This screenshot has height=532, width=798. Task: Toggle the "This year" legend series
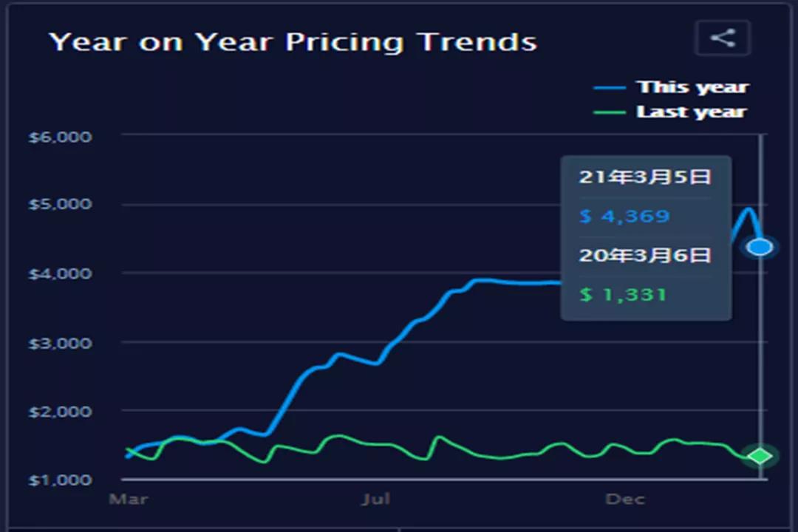[x=692, y=87]
